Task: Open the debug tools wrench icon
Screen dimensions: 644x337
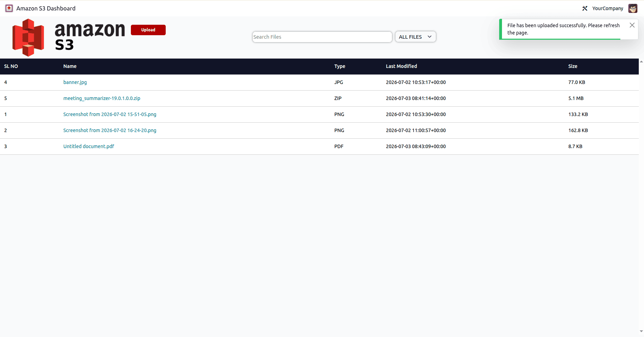Action: (x=585, y=8)
